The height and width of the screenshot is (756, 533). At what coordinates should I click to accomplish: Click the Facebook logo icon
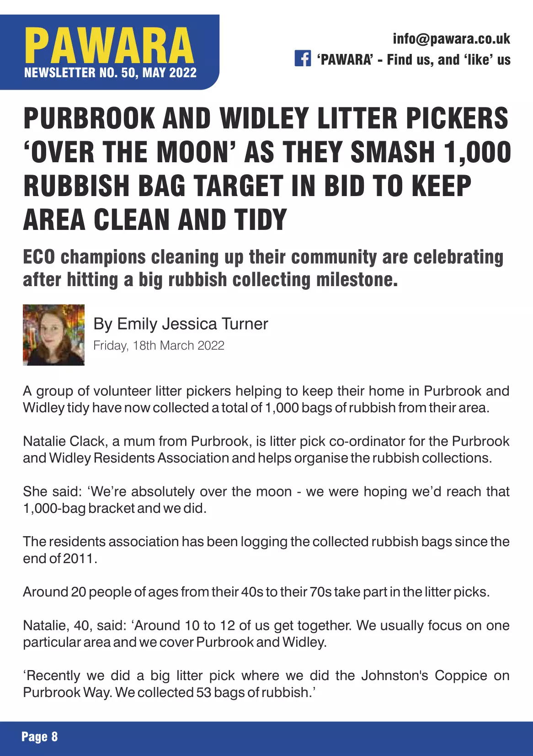pos(303,59)
